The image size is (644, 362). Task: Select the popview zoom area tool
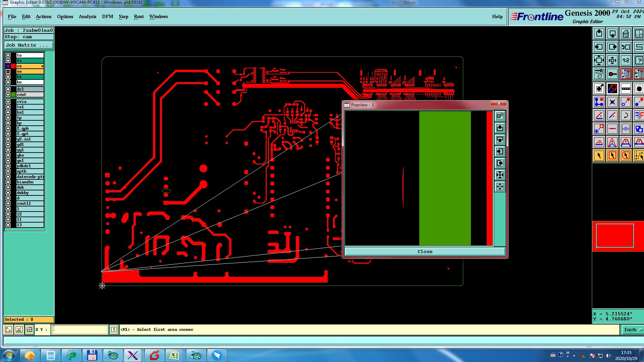click(612, 88)
